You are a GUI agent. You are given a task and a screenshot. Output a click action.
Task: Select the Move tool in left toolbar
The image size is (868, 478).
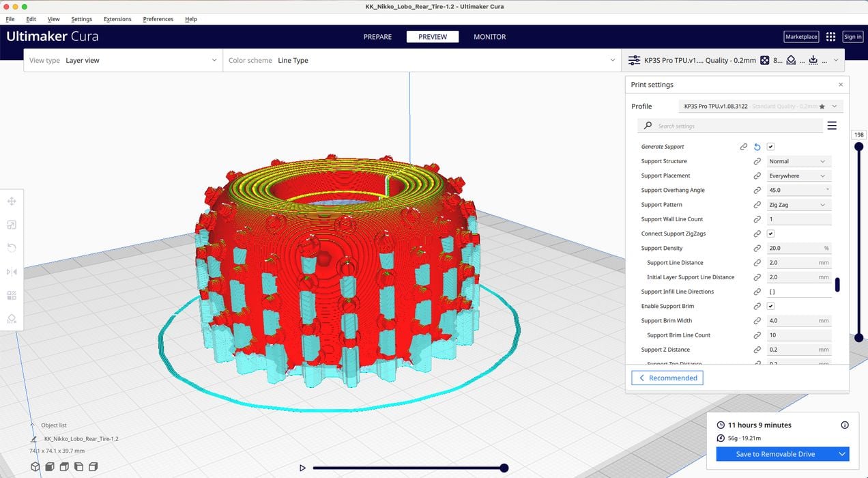[x=12, y=201]
